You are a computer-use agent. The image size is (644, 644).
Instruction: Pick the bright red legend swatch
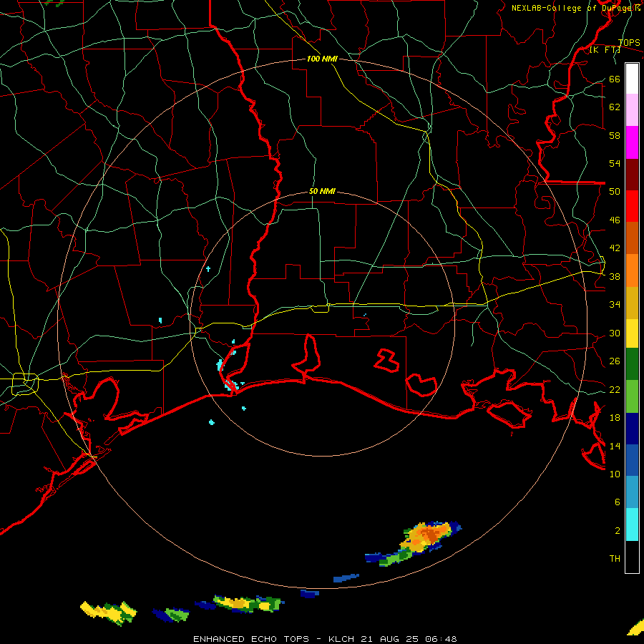632,206
